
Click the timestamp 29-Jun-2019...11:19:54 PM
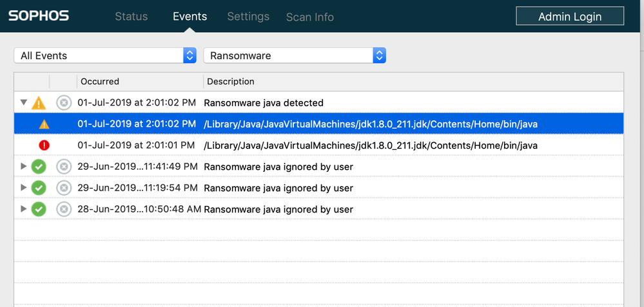click(137, 188)
